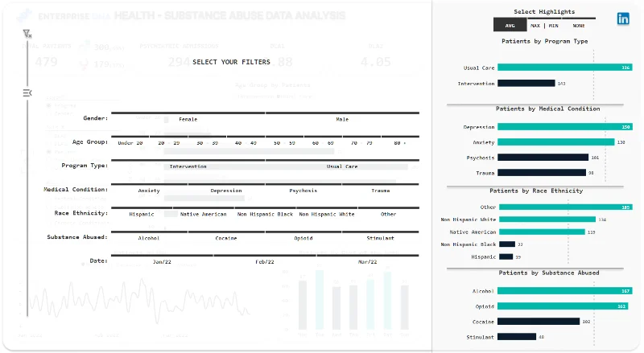This screenshot has height=353, width=644.
Task: Filter Medical Condition by Trauma
Action: [x=381, y=191]
